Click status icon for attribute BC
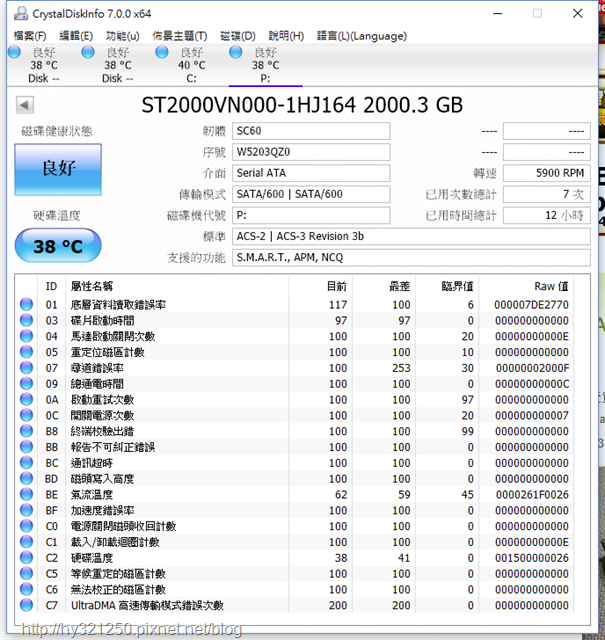Image resolution: width=605 pixels, height=640 pixels. (x=27, y=463)
